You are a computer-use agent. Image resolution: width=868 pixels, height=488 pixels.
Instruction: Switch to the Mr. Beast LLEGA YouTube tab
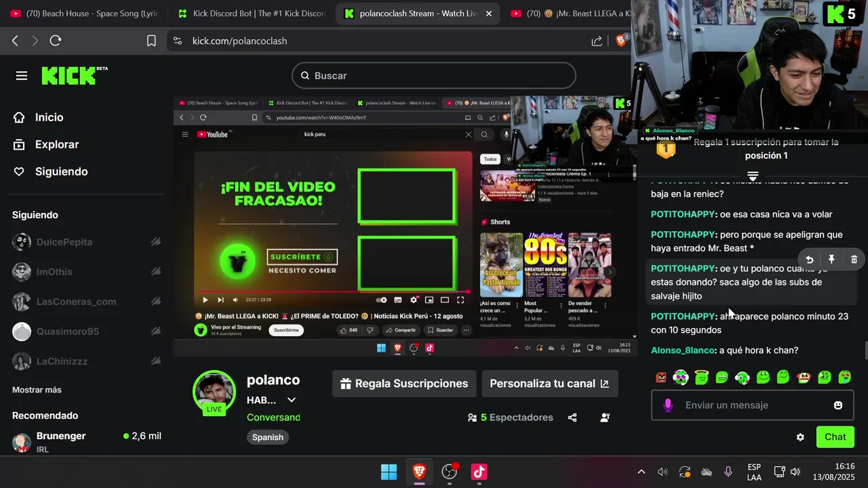coord(570,14)
